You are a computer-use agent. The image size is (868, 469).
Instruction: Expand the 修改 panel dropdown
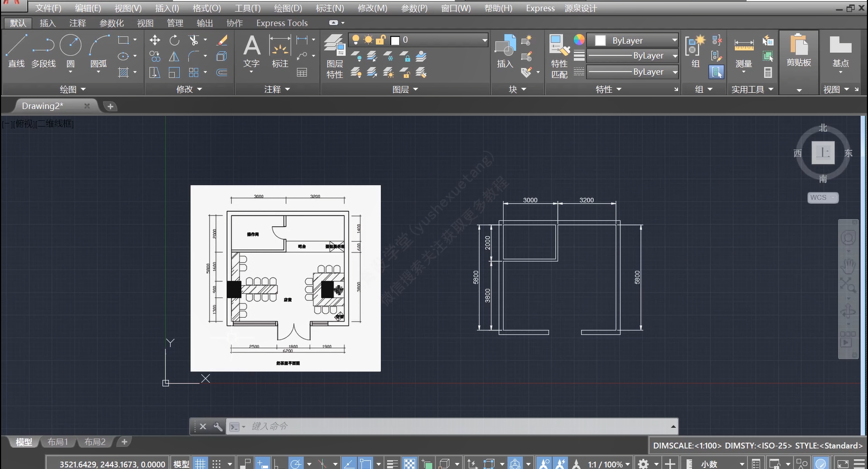pyautogui.click(x=189, y=89)
